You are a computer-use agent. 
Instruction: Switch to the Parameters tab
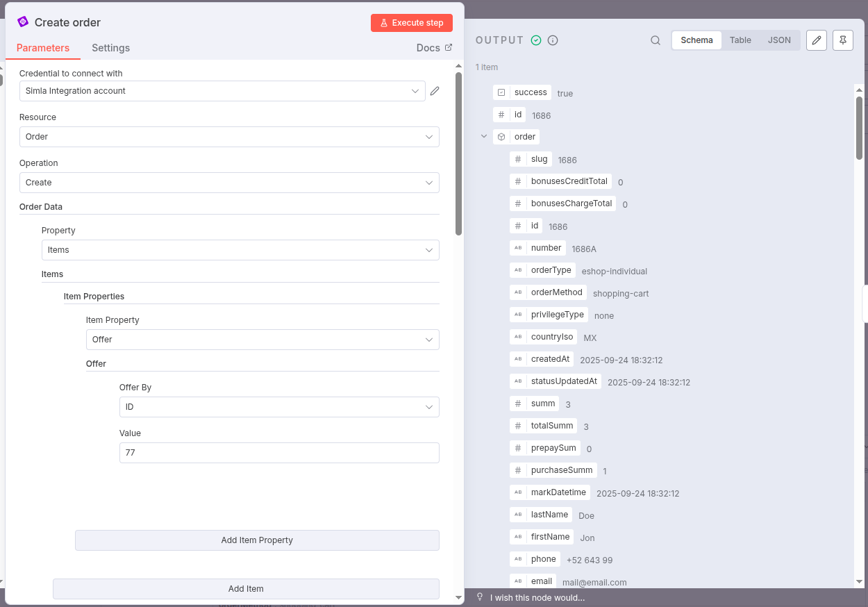point(43,48)
